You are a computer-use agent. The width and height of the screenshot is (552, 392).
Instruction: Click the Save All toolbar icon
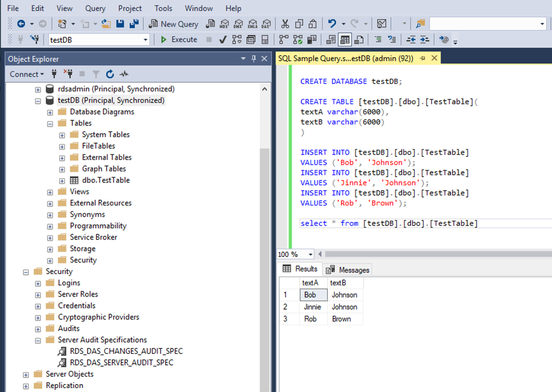[x=134, y=24]
